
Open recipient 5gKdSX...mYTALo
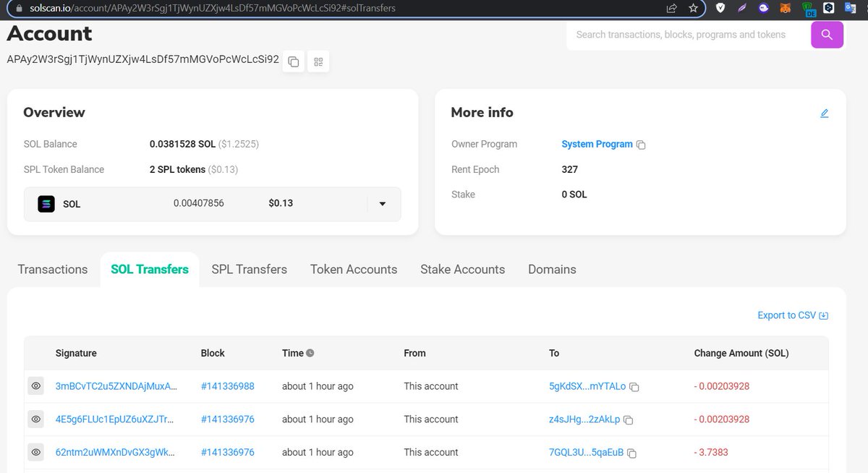coord(587,386)
